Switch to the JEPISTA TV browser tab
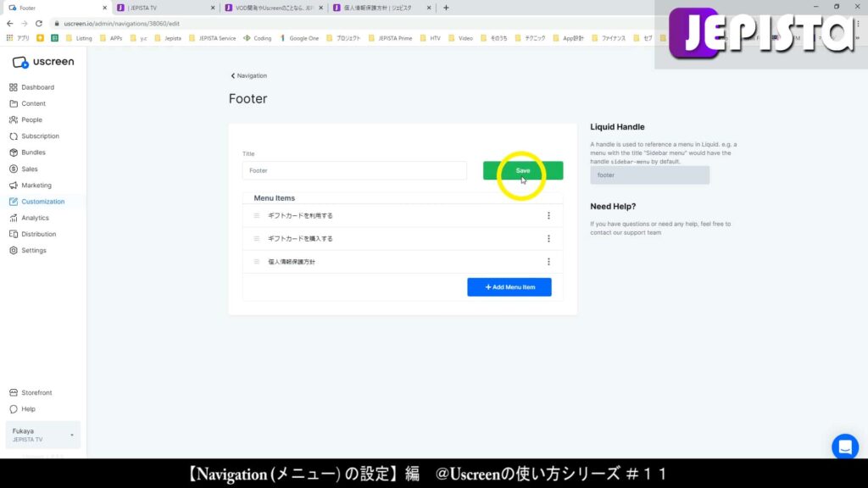Image resolution: width=868 pixels, height=488 pixels. click(161, 8)
